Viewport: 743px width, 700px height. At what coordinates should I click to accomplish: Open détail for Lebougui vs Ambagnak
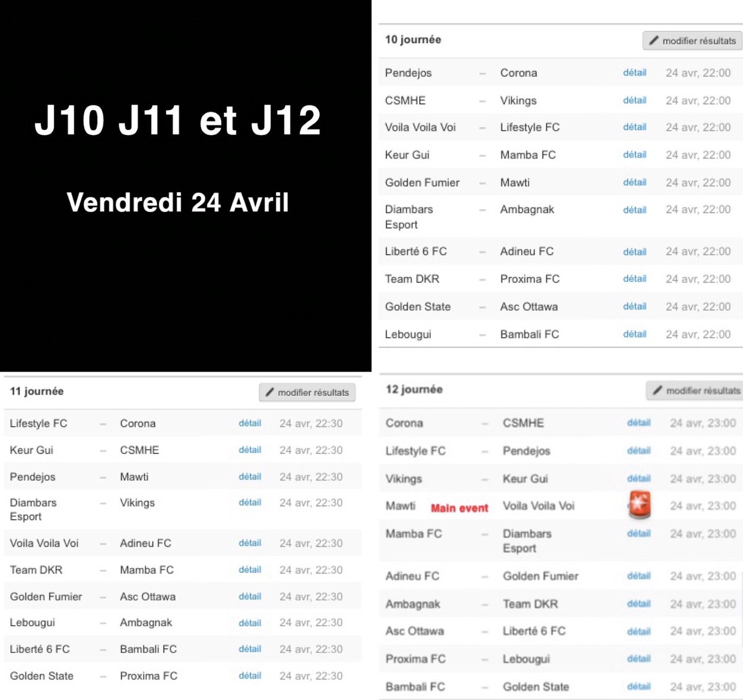click(250, 623)
